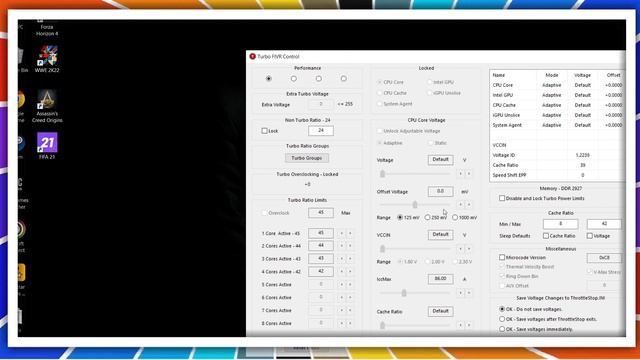Click the 2 Cores Active ratio field
This screenshot has width=640, height=360.
click(321, 246)
